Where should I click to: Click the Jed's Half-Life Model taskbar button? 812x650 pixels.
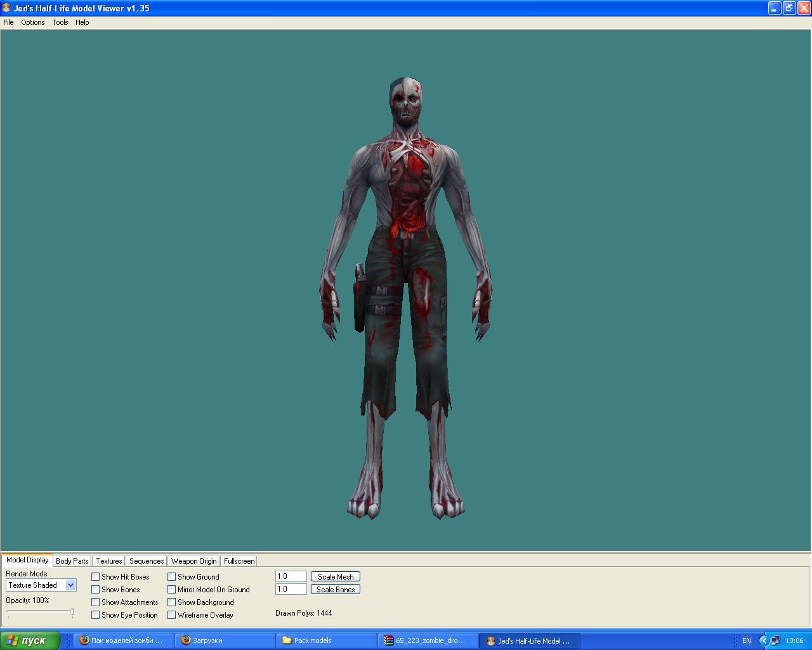click(530, 640)
